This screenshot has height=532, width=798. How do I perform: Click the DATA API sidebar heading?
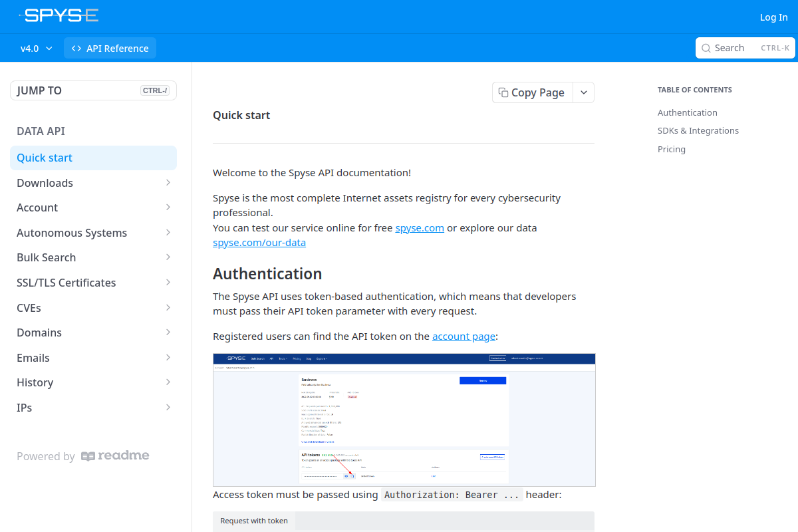click(41, 131)
